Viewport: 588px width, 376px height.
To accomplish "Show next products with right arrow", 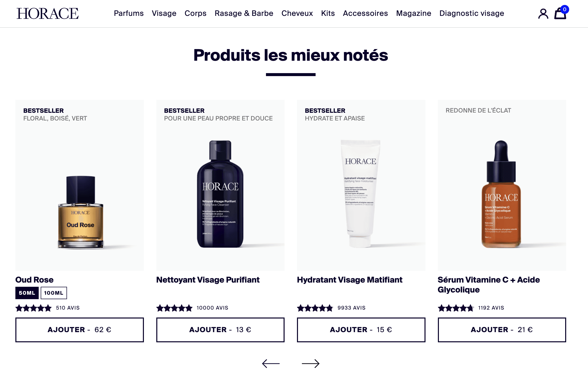I will point(311,364).
